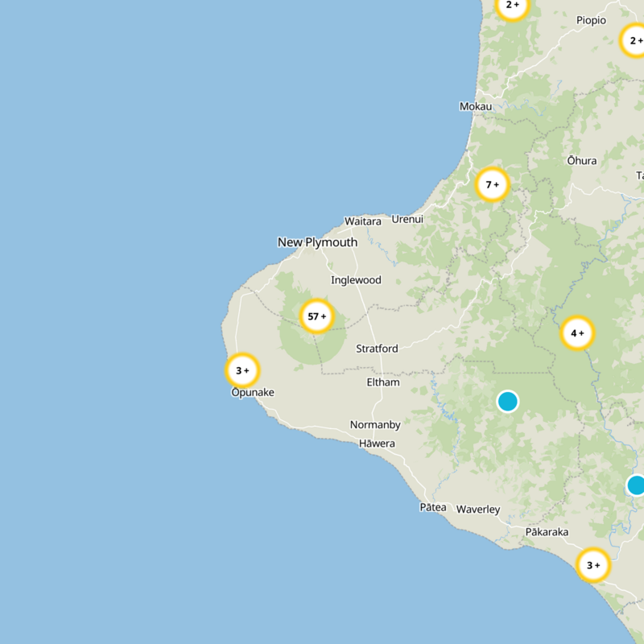Image resolution: width=644 pixels, height=644 pixels.
Task: Click the Inglewood place label
Action: pos(356,280)
